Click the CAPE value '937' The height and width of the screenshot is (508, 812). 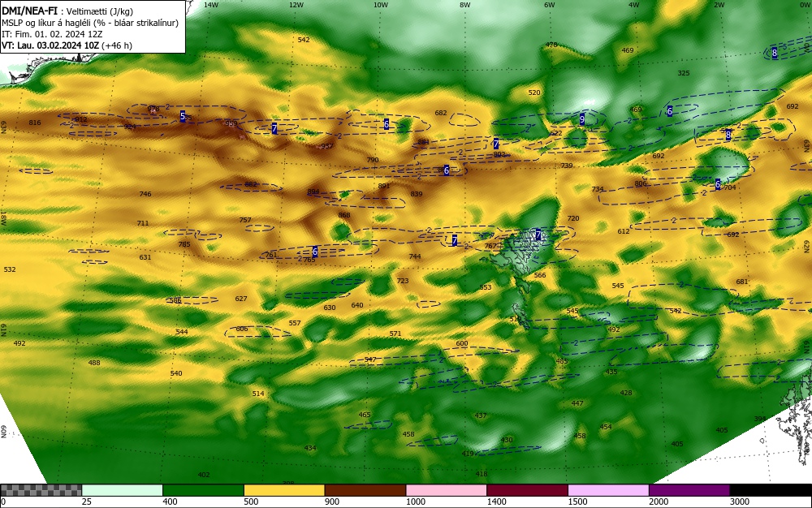[x=326, y=146]
